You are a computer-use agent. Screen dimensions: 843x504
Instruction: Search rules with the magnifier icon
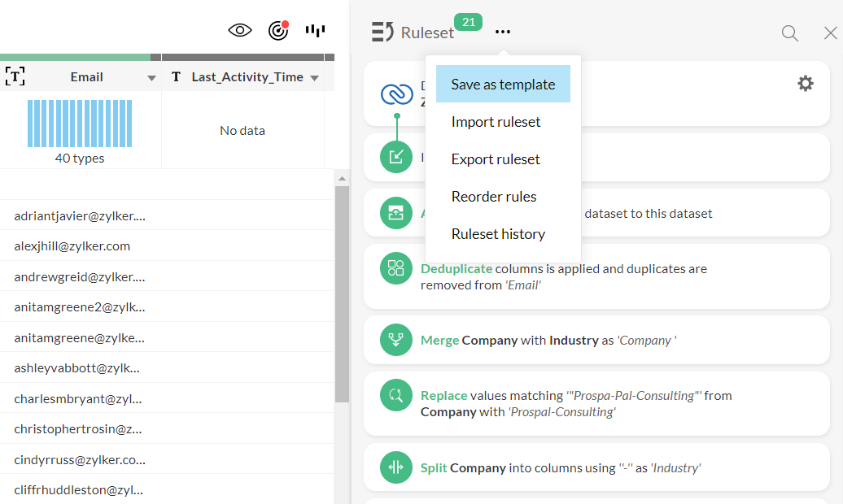pyautogui.click(x=790, y=33)
